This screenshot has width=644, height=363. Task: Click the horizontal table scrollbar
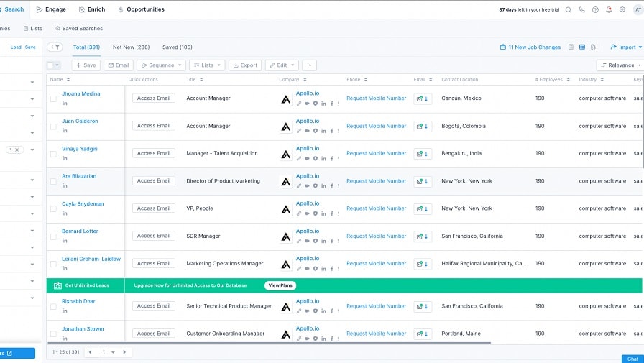point(269,342)
